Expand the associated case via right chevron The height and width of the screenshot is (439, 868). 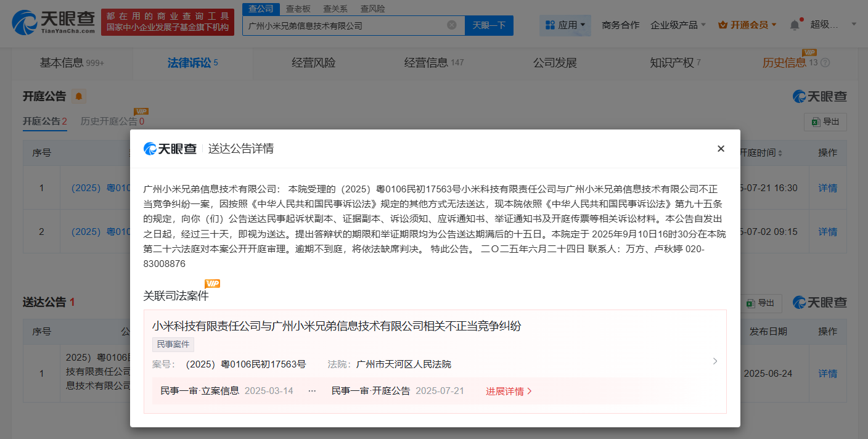714,361
